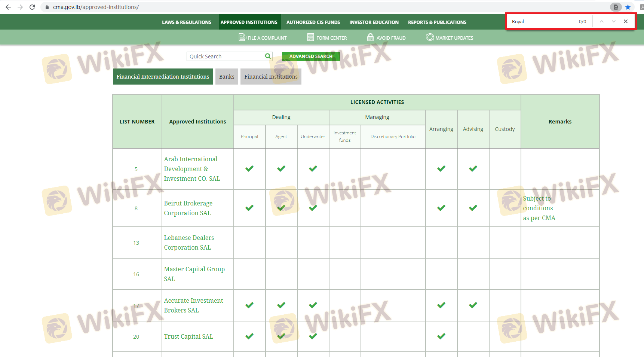Click the browser back arrow

pyautogui.click(x=8, y=7)
